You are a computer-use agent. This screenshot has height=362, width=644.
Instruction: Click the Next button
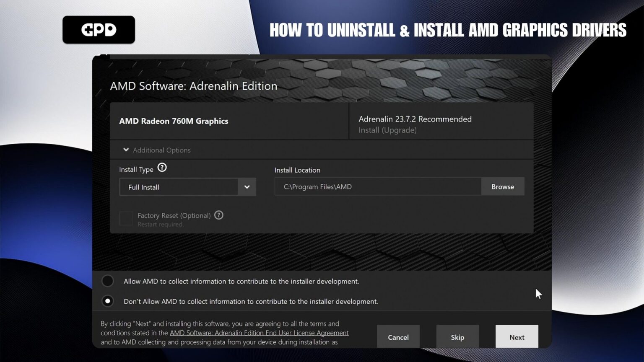point(517,337)
